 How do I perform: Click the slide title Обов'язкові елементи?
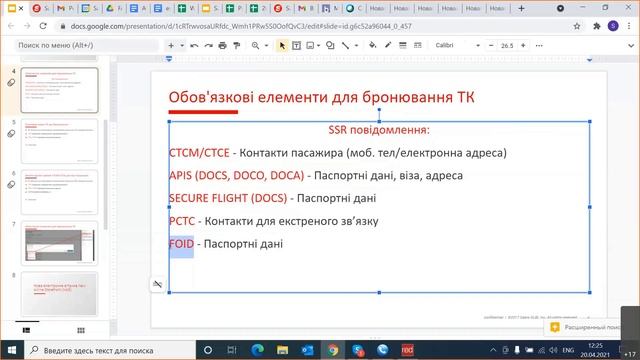coord(321,97)
